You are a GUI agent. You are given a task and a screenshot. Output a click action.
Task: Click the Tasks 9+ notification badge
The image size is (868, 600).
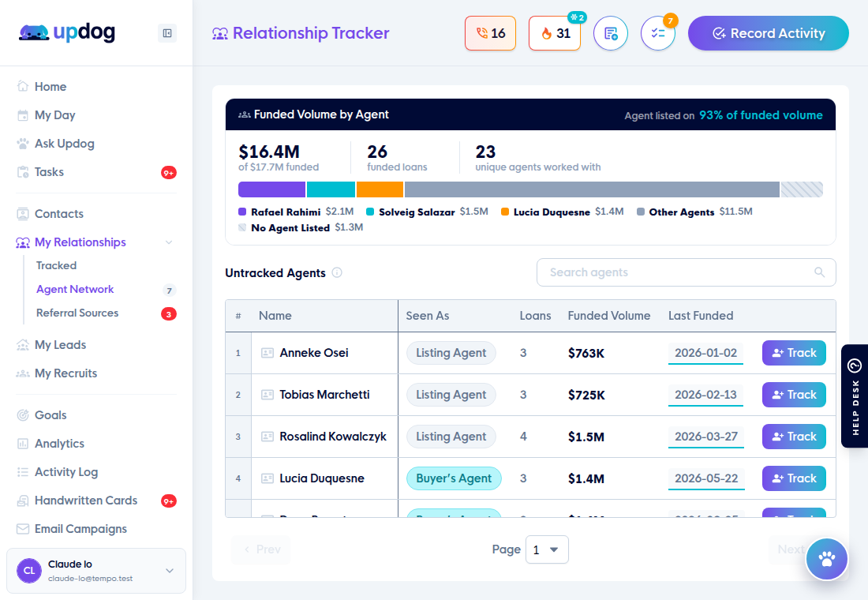click(x=169, y=173)
